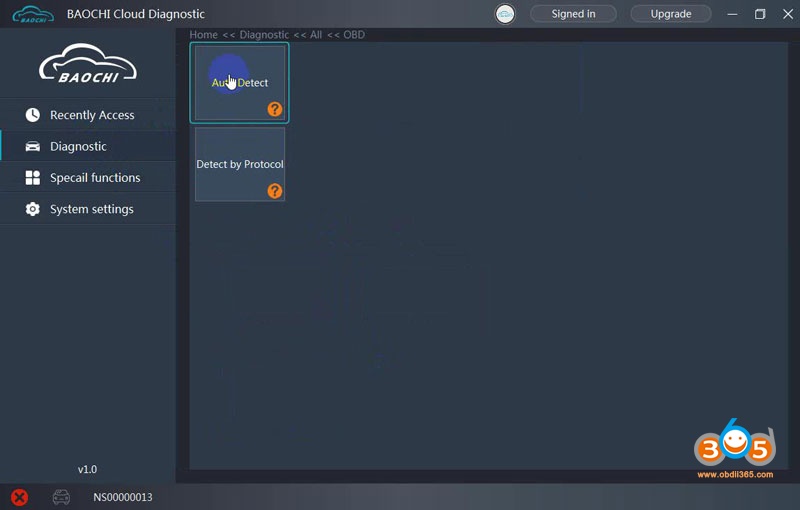This screenshot has height=510, width=800.
Task: Open Recently Access in sidebar
Action: point(88,115)
